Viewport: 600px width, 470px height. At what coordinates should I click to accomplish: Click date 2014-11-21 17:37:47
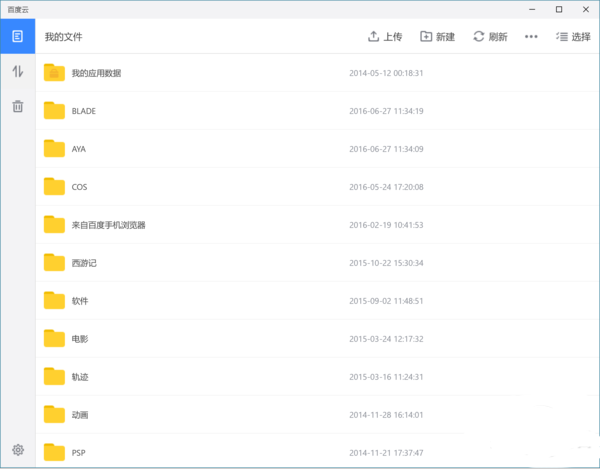[x=386, y=453]
